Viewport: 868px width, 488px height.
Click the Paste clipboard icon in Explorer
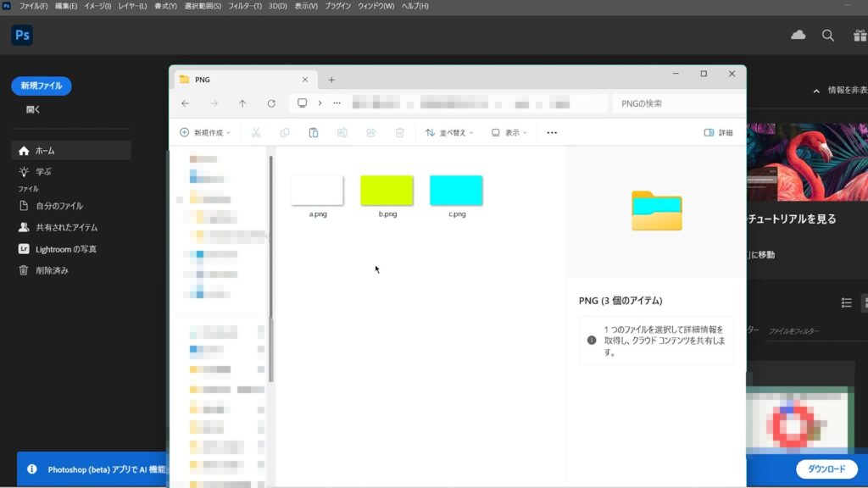314,133
